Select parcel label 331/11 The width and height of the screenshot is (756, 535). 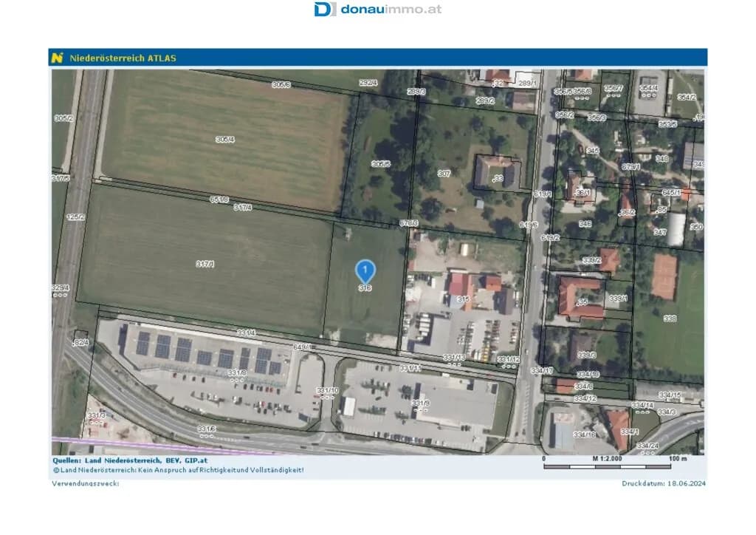point(410,368)
